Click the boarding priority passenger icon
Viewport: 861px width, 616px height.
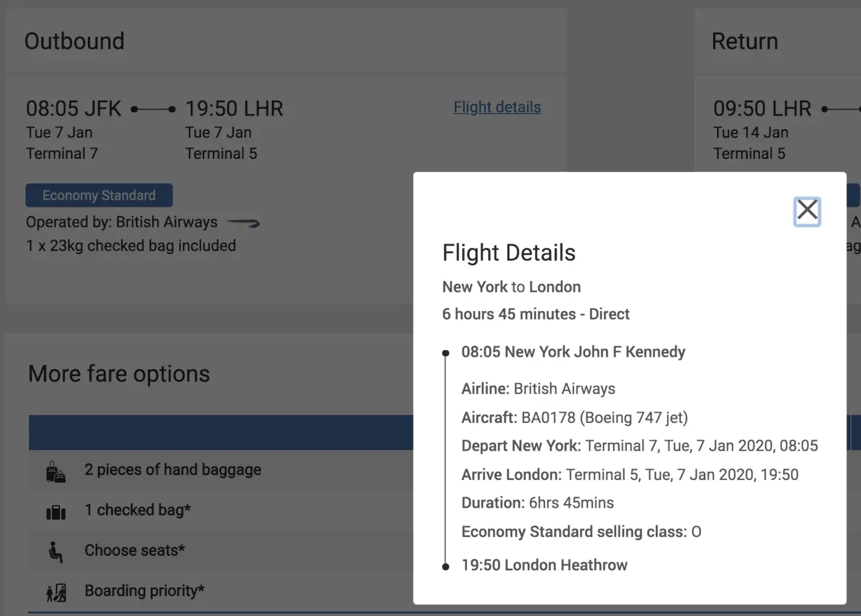56,593
